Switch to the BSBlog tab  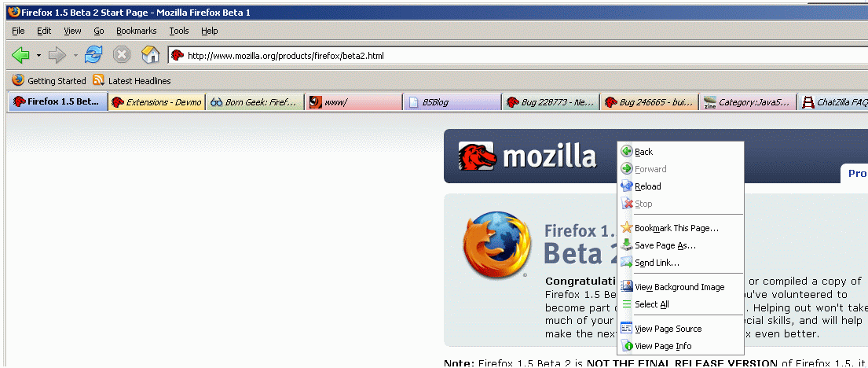452,102
